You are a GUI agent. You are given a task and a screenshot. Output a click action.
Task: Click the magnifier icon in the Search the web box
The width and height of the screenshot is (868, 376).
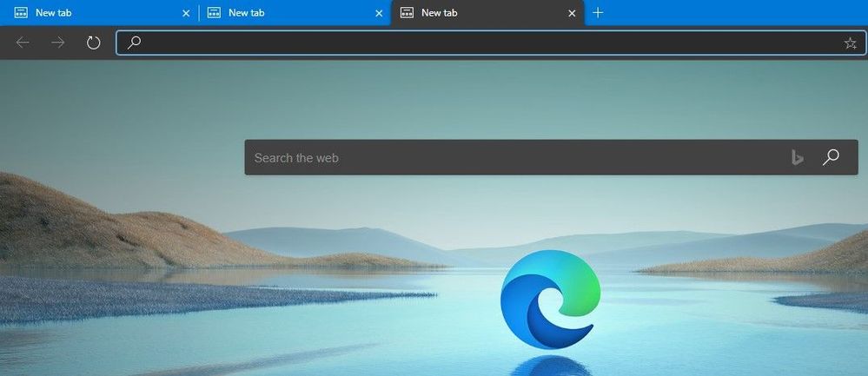pos(831,157)
